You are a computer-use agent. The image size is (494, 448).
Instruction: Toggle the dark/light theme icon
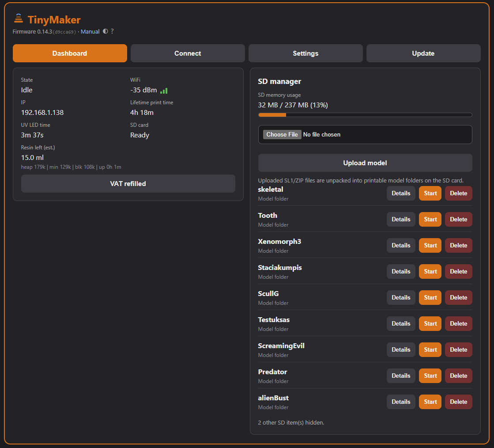(x=105, y=31)
